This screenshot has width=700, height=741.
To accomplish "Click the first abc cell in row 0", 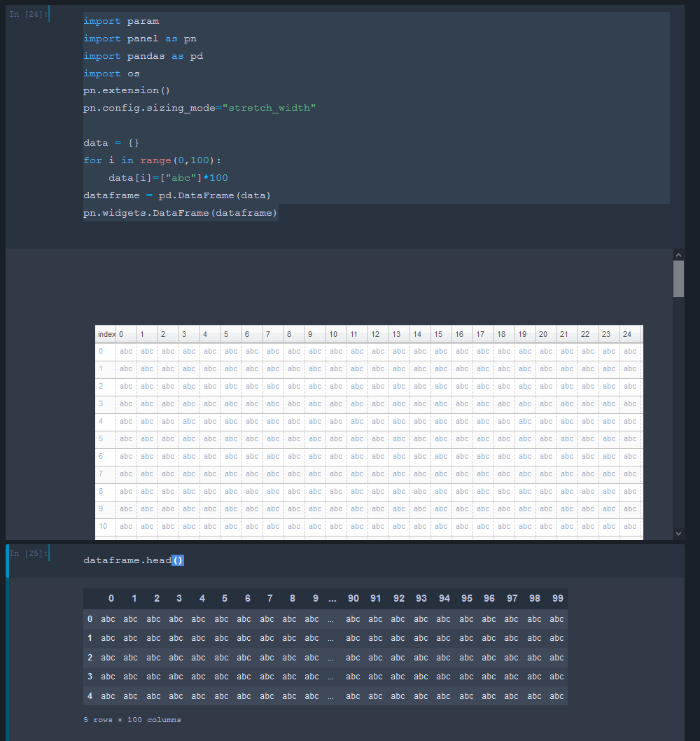I will click(x=126, y=351).
